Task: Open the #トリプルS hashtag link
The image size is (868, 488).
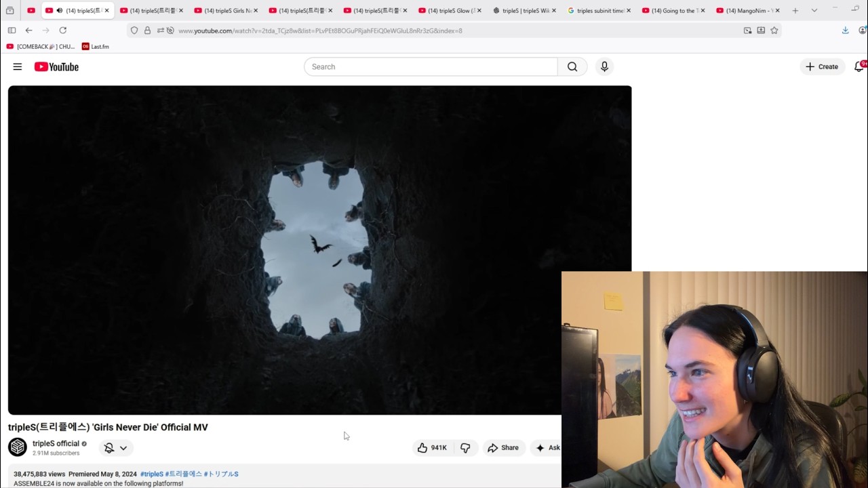Action: click(221, 474)
